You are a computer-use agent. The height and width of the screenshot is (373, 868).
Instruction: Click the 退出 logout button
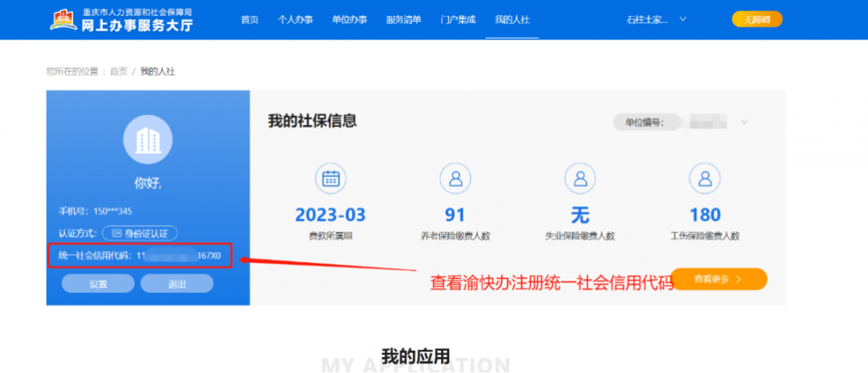pyautogui.click(x=177, y=284)
